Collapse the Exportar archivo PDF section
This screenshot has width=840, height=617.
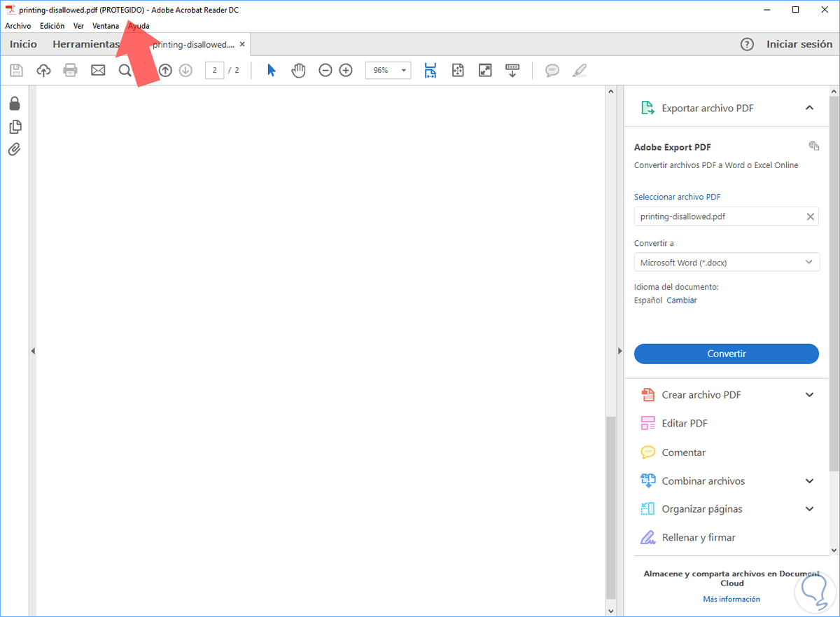809,108
